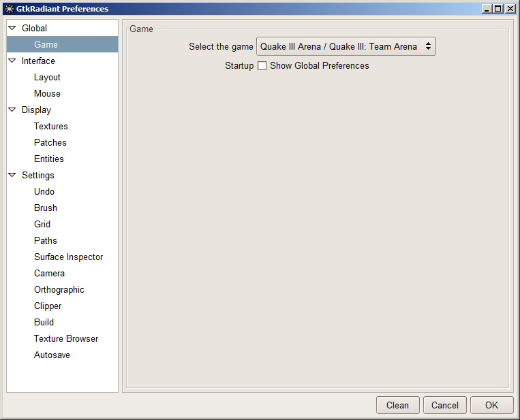
Task: Open the Build settings page
Action: pyautogui.click(x=44, y=322)
